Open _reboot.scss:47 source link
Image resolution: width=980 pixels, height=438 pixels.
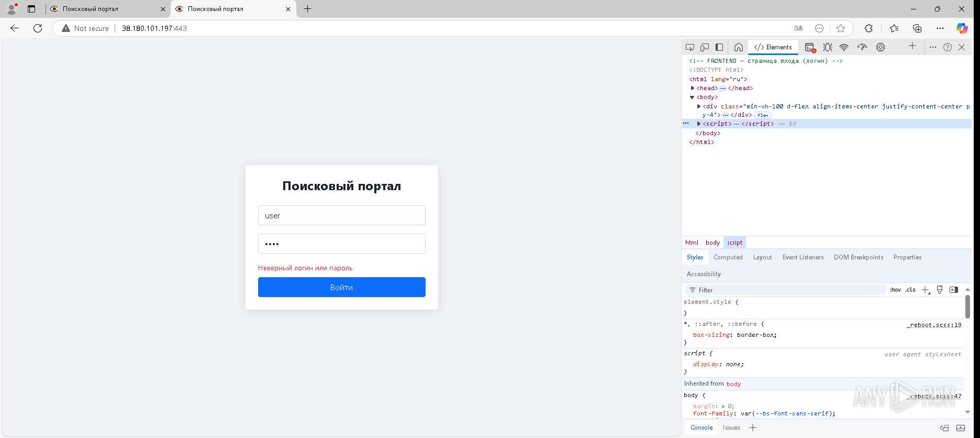[934, 396]
